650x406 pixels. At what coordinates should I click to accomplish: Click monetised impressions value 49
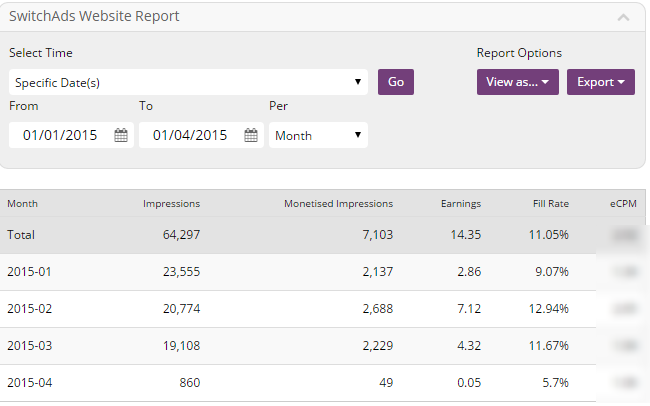pyautogui.click(x=386, y=382)
